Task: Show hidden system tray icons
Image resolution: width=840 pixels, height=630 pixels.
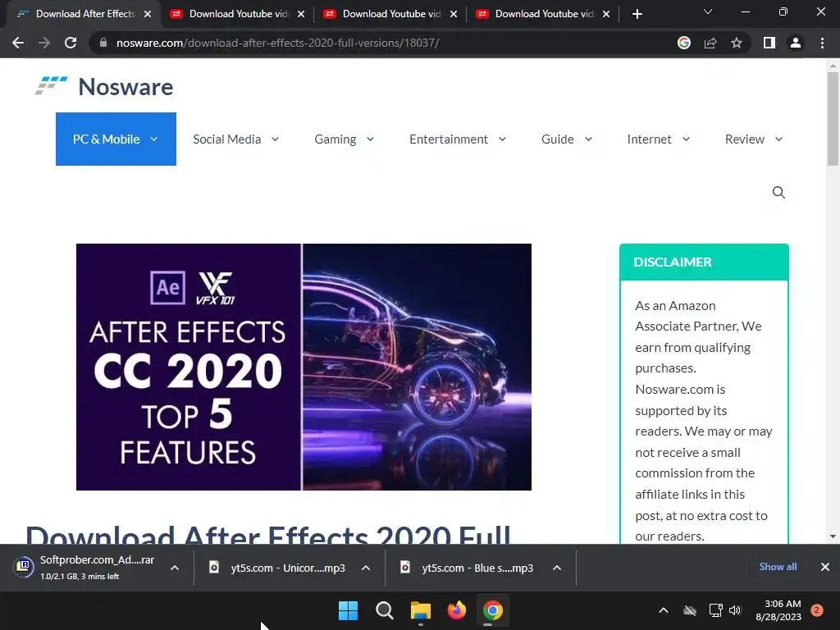Action: pyautogui.click(x=663, y=610)
